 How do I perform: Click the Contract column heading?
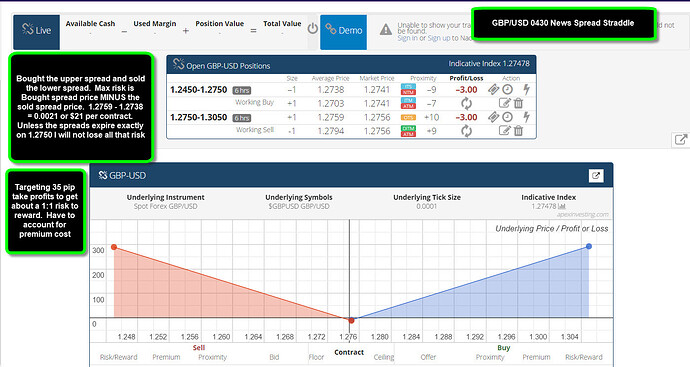[349, 352]
